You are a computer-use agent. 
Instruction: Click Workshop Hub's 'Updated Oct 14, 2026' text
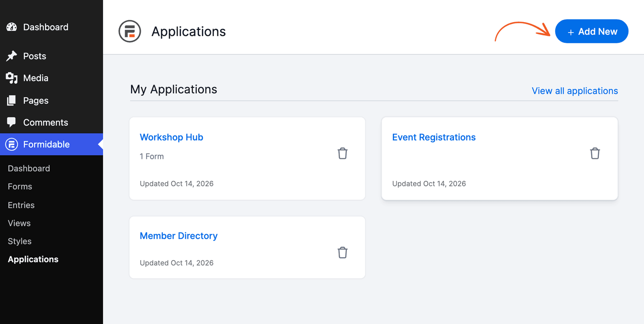tap(177, 184)
